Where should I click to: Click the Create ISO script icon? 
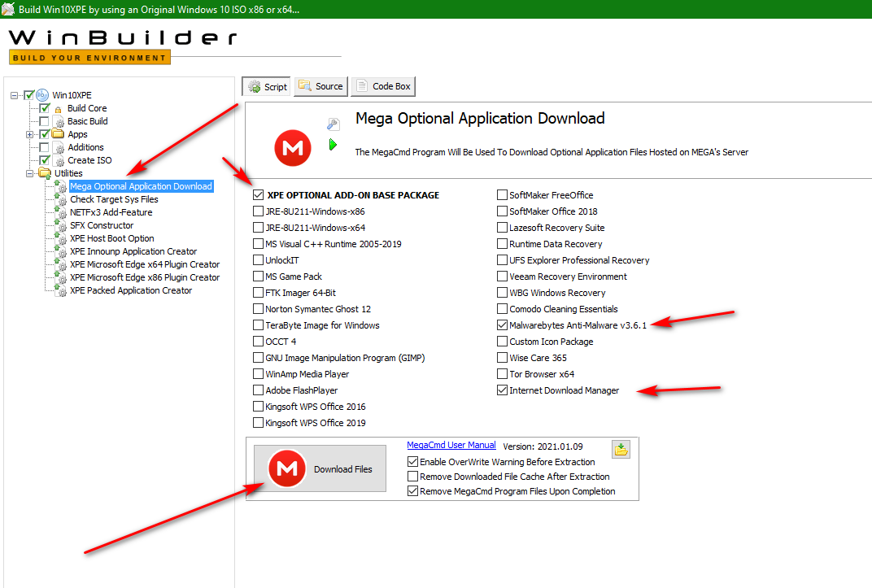(59, 160)
